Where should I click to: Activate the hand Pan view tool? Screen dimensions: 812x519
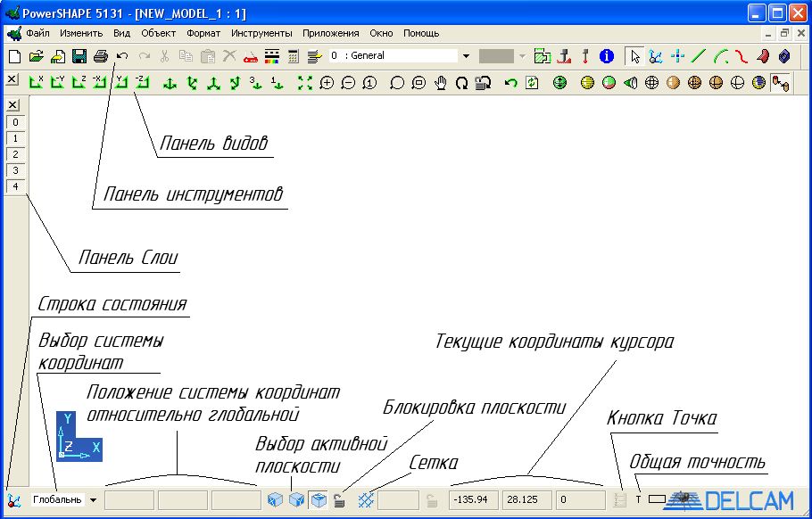tap(440, 83)
